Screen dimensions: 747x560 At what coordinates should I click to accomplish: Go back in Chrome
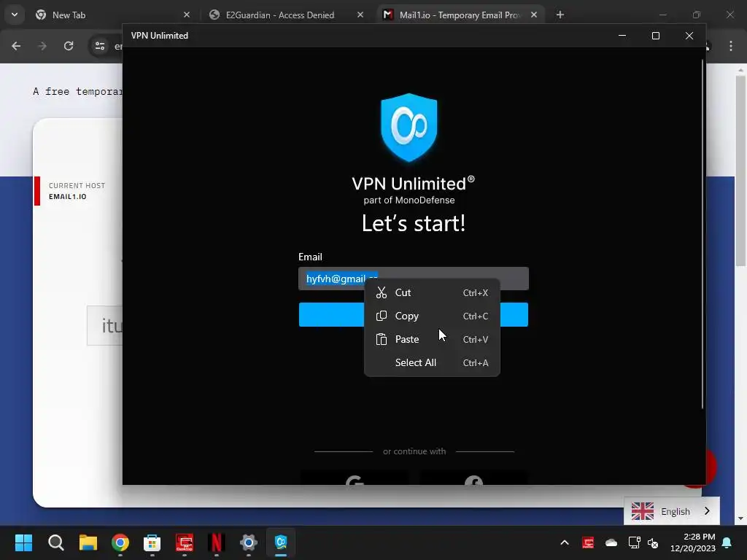pyautogui.click(x=16, y=46)
